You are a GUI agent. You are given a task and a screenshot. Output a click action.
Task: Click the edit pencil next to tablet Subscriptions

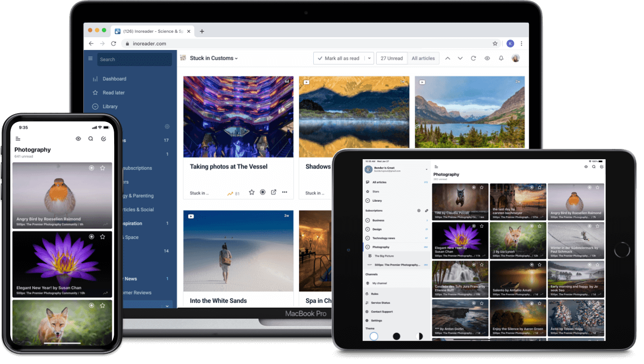[426, 211]
